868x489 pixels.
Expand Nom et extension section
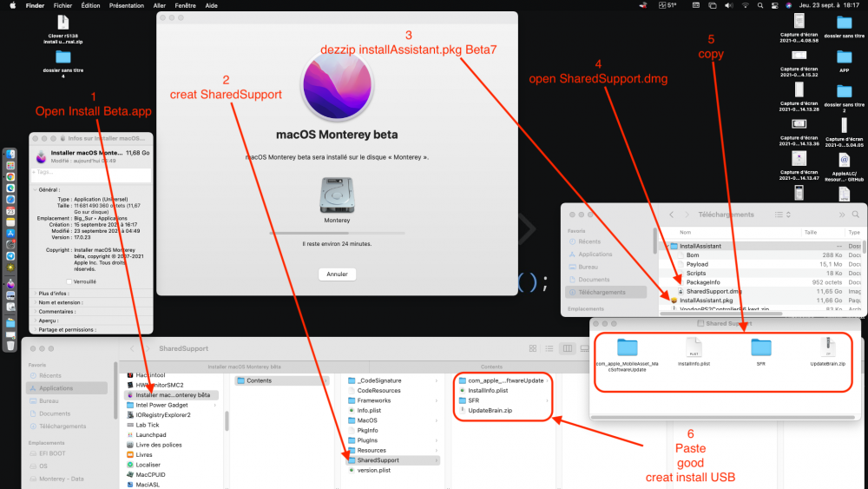(x=36, y=302)
